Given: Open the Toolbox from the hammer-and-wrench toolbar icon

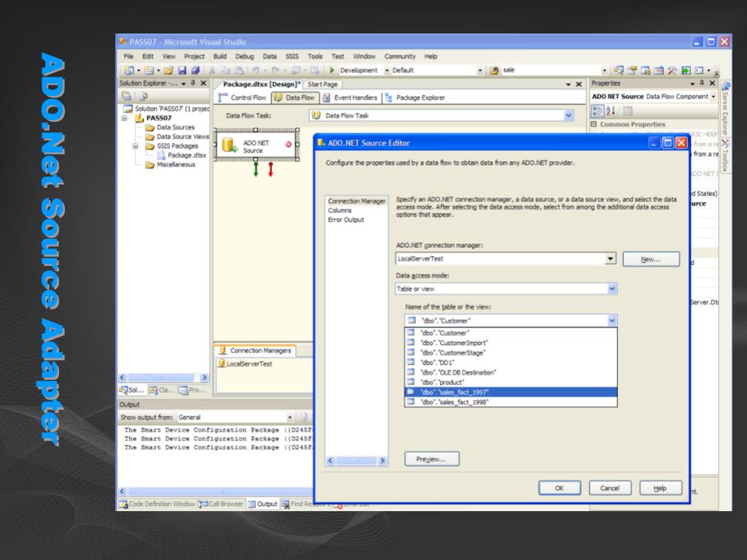Looking at the screenshot, I should 672,71.
